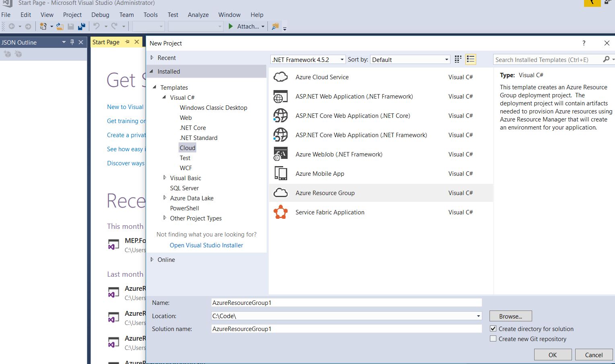615x364 pixels.
Task: Collapse the Visual C# tree node
Action: tap(164, 97)
